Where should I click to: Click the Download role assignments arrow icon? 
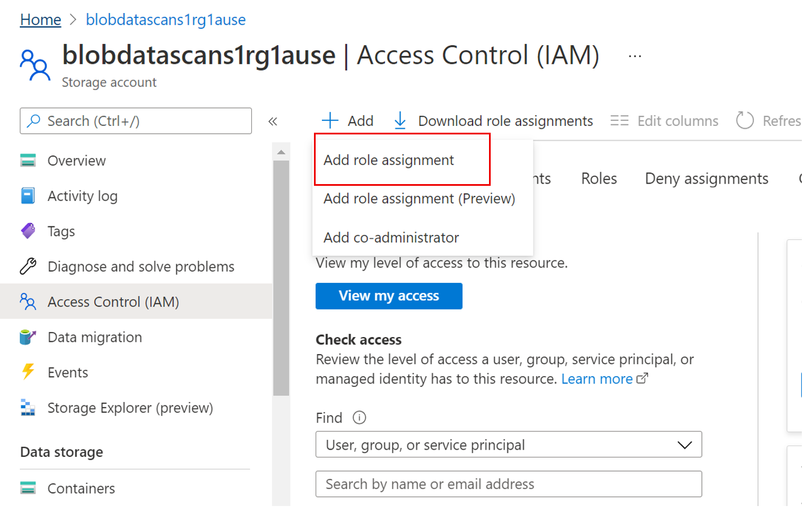400,120
